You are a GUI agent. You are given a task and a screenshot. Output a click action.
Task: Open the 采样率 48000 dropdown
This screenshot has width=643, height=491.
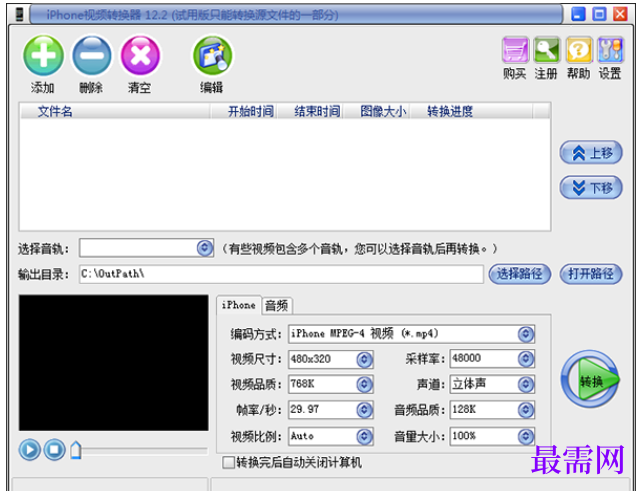pos(526,359)
